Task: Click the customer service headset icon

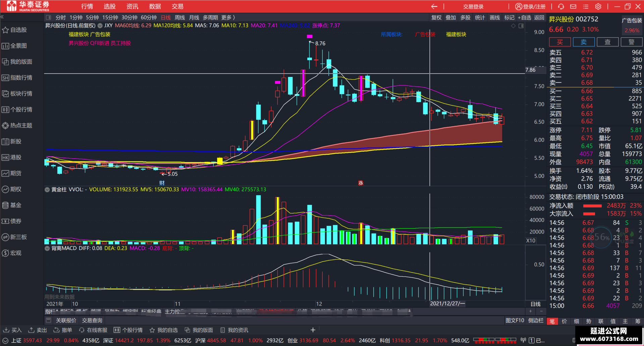Action: click(x=561, y=6)
